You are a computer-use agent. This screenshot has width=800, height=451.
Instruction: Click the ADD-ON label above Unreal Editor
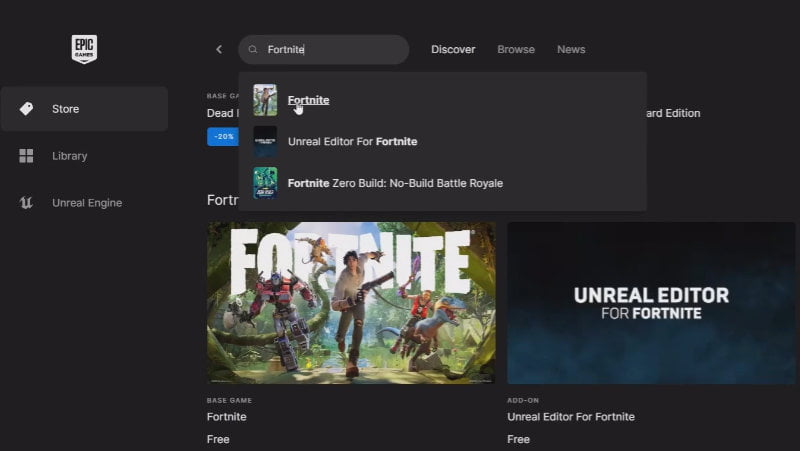523,400
